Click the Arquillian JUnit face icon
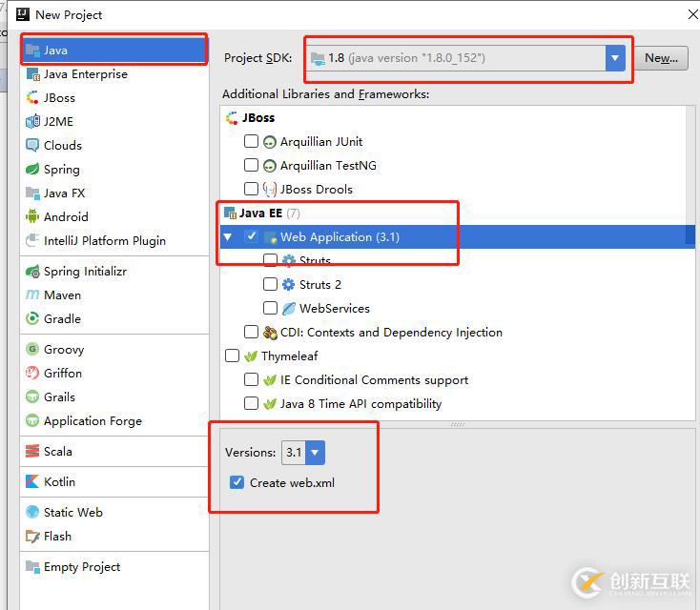 coord(270,142)
